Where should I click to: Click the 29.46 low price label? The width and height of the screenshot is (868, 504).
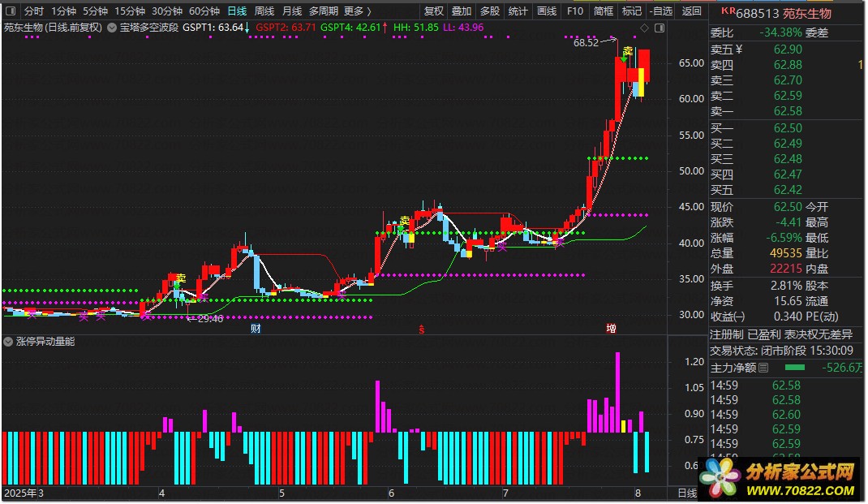210,318
